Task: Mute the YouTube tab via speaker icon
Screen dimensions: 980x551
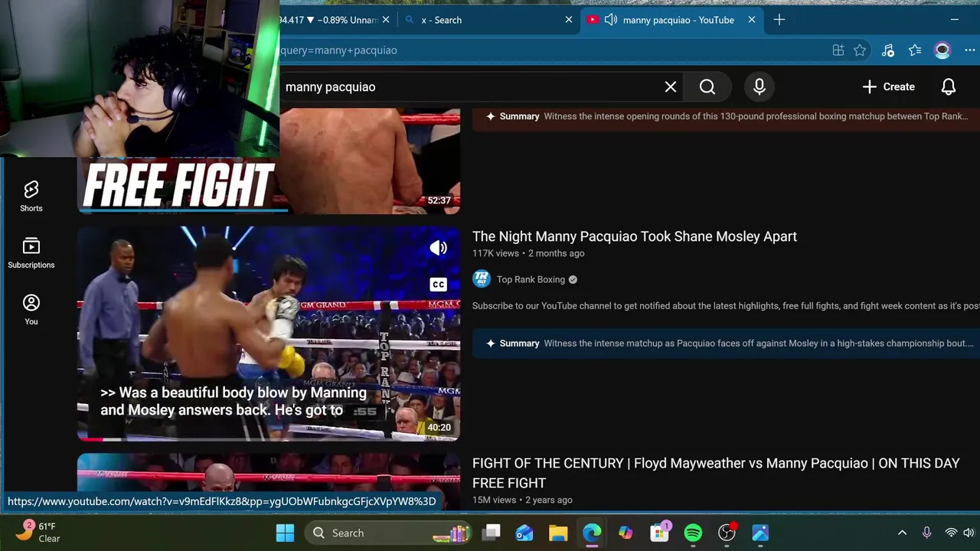Action: coord(611,21)
